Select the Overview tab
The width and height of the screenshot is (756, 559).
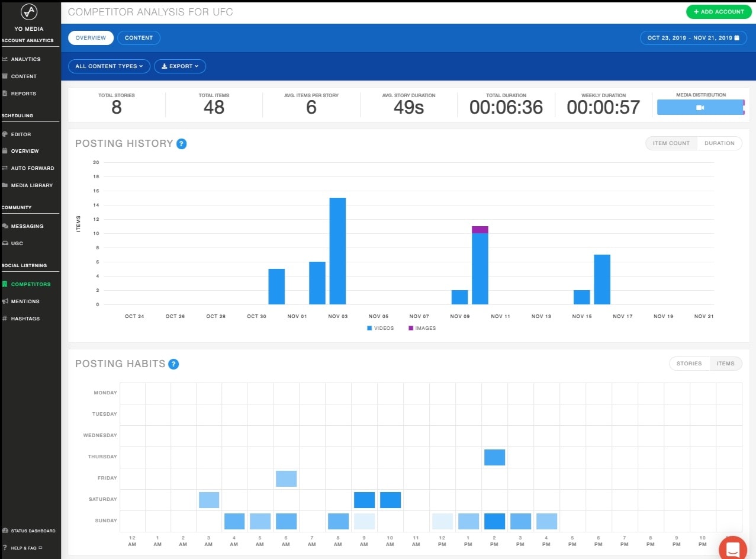click(x=91, y=38)
